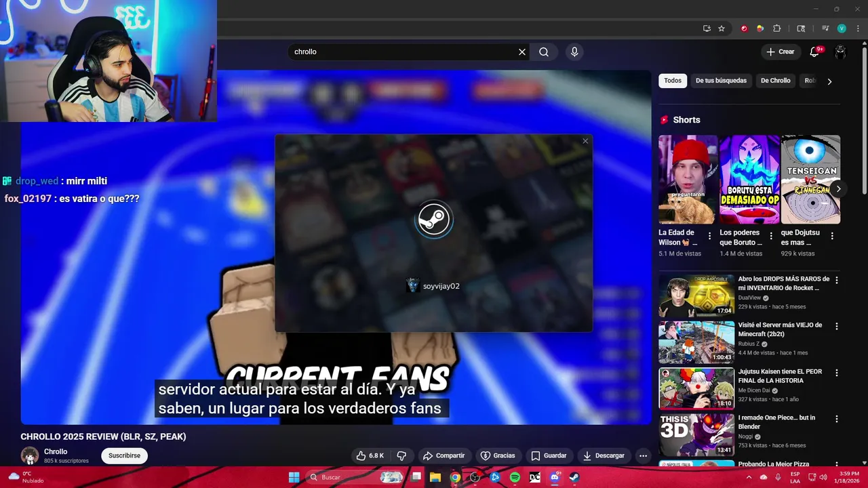The height and width of the screenshot is (488, 868).
Task: Open Chrome three-dot menu
Action: 856,28
